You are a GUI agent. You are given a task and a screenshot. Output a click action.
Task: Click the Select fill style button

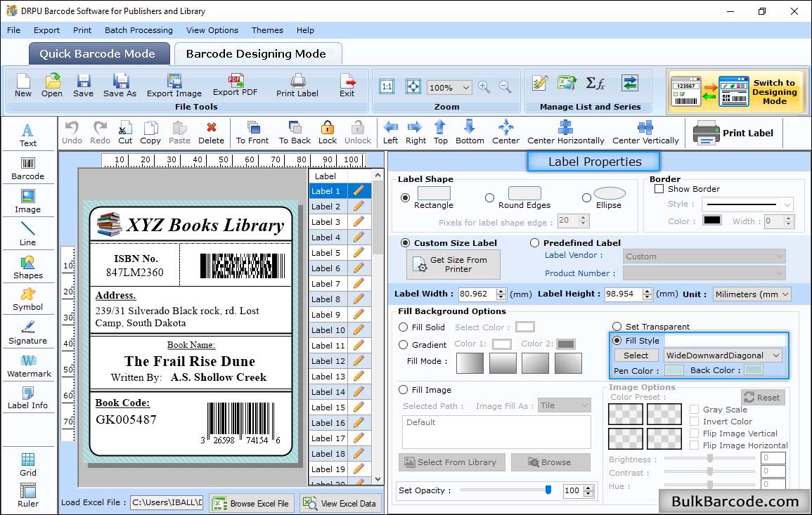tap(636, 355)
